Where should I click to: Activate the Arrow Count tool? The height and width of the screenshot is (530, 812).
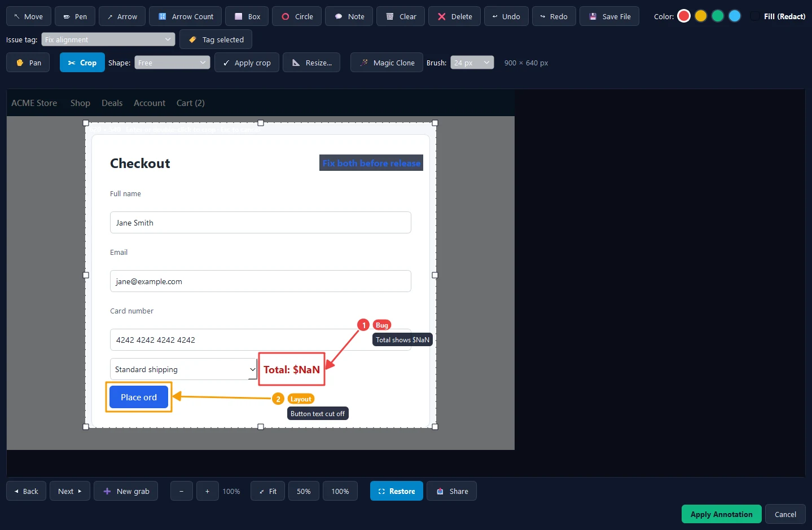(x=185, y=16)
